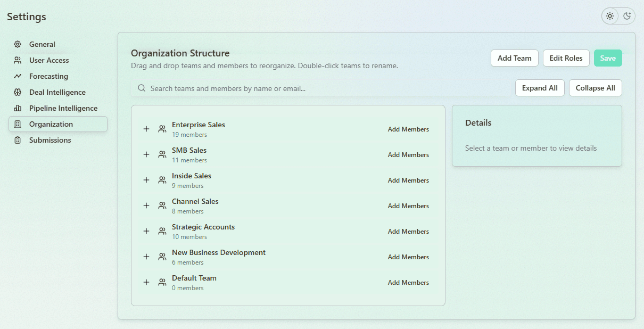Select the Inside Sales team name
644x329 pixels.
click(192, 176)
